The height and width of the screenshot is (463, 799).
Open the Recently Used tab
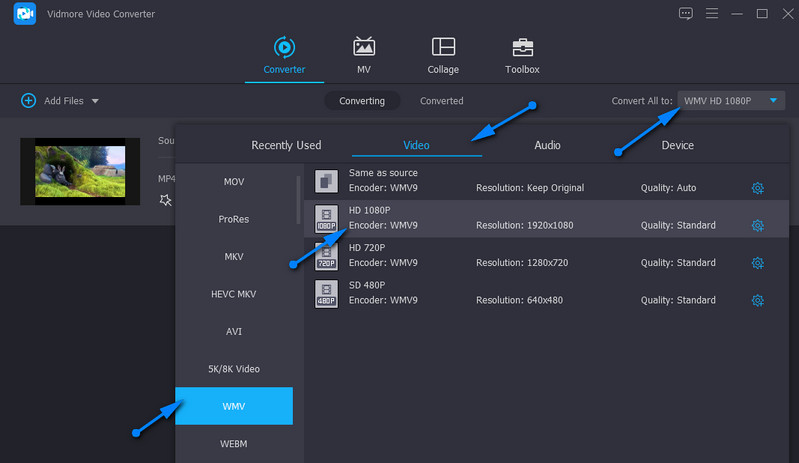[x=286, y=145]
